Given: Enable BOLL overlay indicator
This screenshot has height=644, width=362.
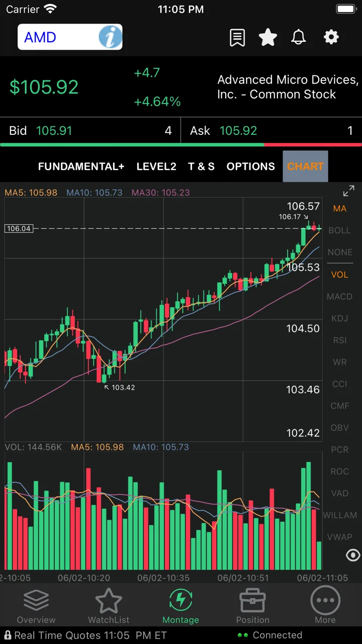Looking at the screenshot, I should point(339,230).
